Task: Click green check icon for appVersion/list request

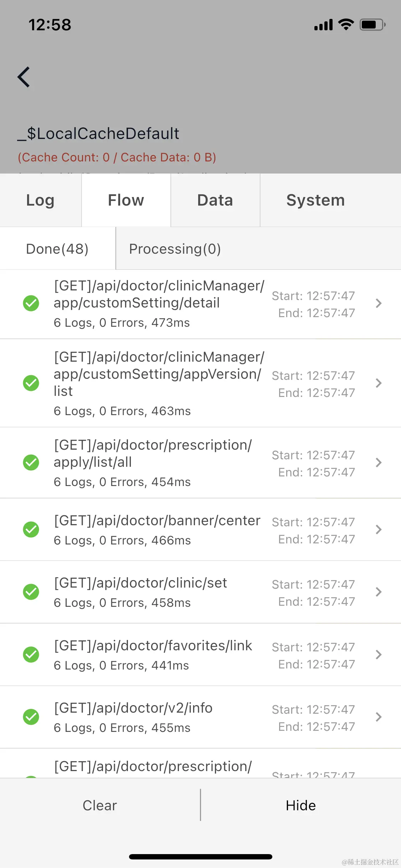Action: click(31, 383)
